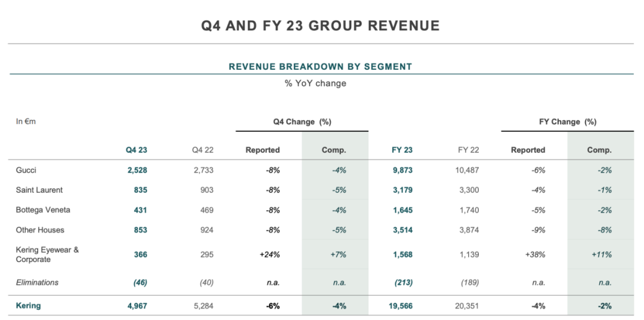The width and height of the screenshot is (644, 320).
Task: Click the Q4 23 column header
Action: click(137, 150)
